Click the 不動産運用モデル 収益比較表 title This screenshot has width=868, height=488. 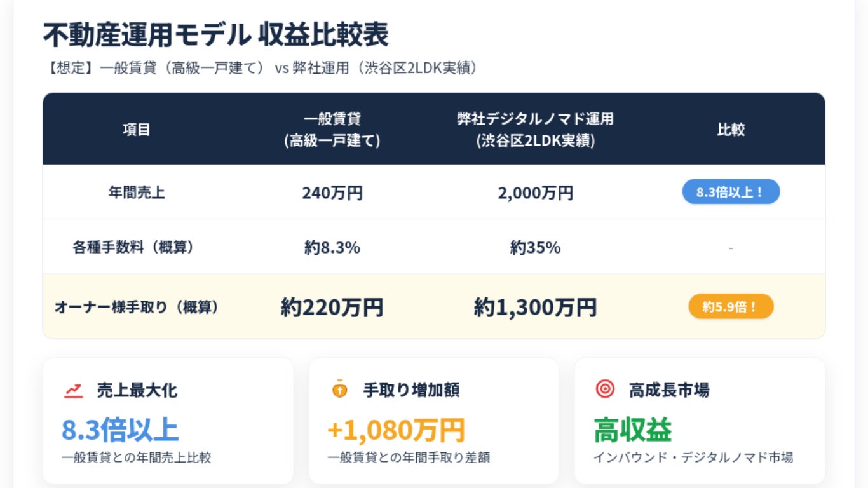216,35
